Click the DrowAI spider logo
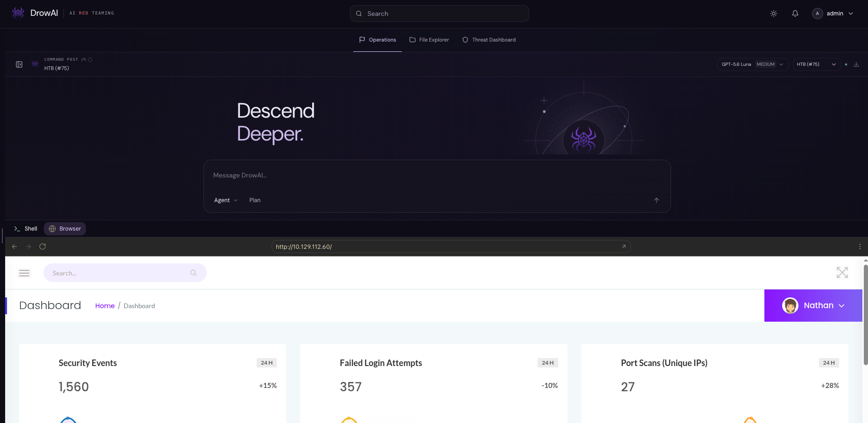 pos(18,13)
